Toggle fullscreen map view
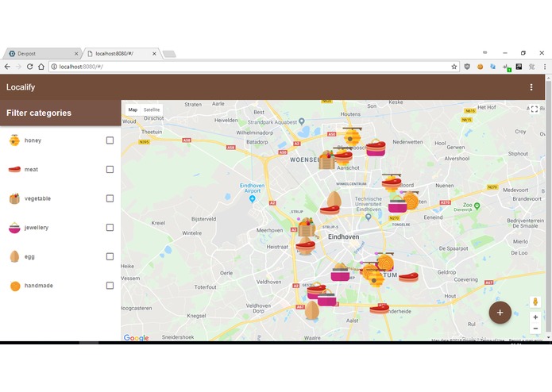The image size is (552, 392). [x=535, y=109]
